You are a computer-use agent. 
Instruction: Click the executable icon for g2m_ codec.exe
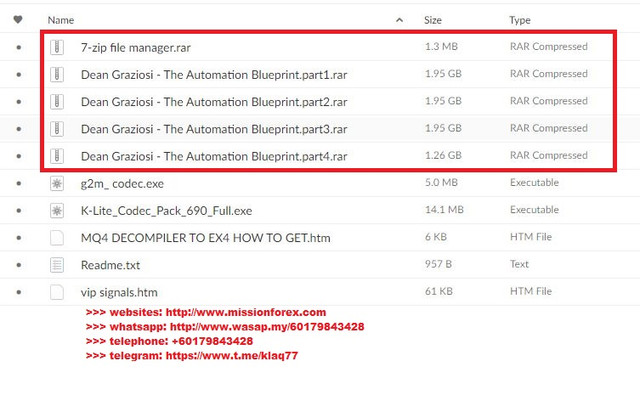coord(57,183)
